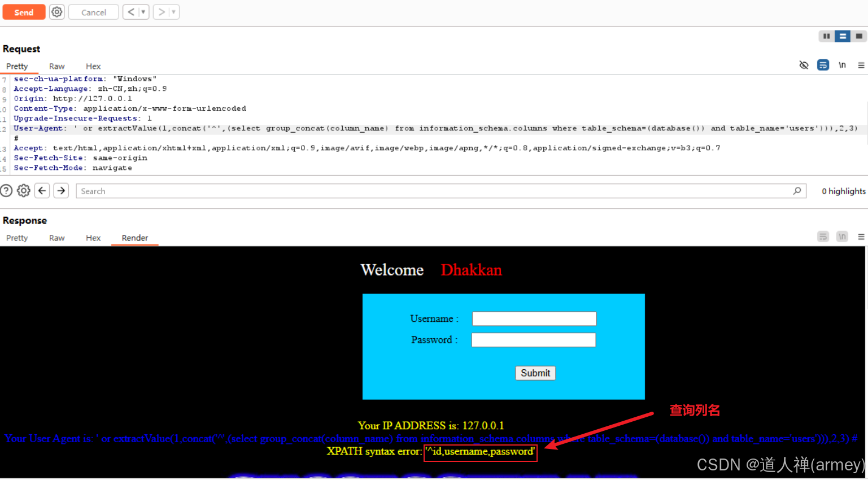
Task: Open search settings gear icon
Action: (24, 191)
